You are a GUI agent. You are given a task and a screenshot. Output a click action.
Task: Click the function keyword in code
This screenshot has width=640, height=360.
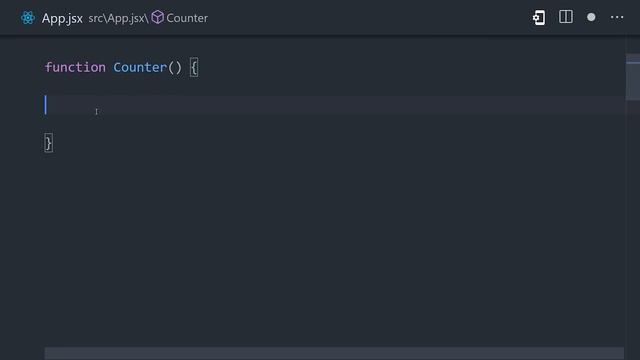pos(75,67)
